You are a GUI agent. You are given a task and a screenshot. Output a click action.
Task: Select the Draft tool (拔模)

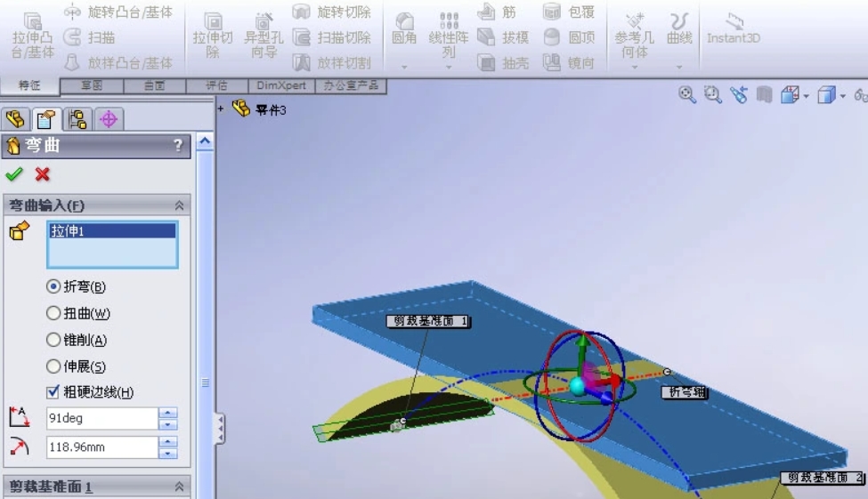[503, 37]
